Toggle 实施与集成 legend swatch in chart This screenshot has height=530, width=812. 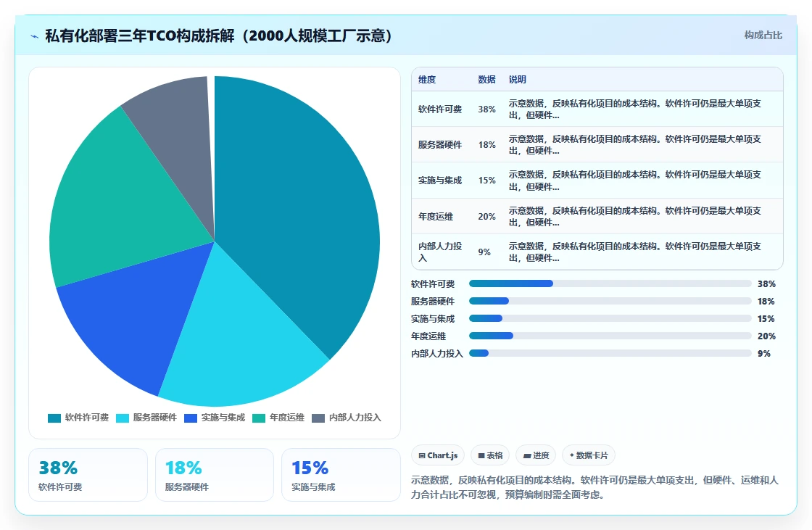(191, 418)
